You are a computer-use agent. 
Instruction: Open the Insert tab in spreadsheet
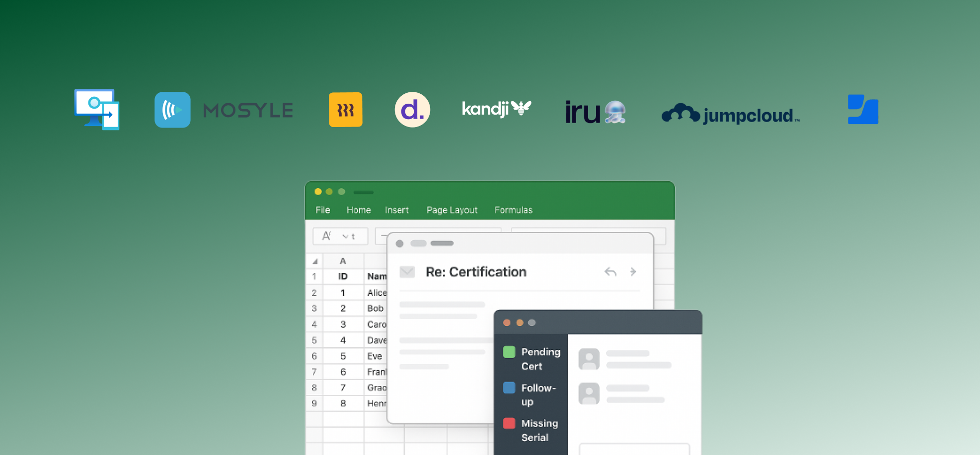397,210
